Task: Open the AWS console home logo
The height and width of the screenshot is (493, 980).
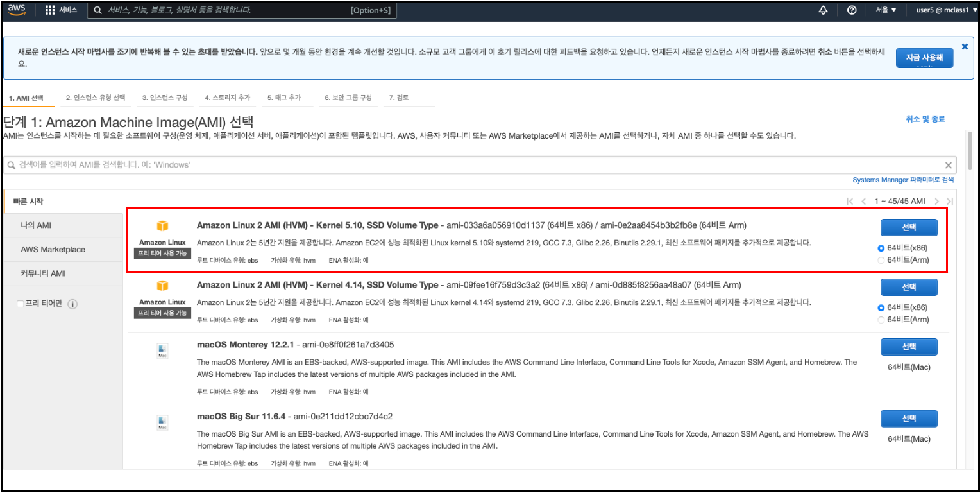Action: point(16,10)
